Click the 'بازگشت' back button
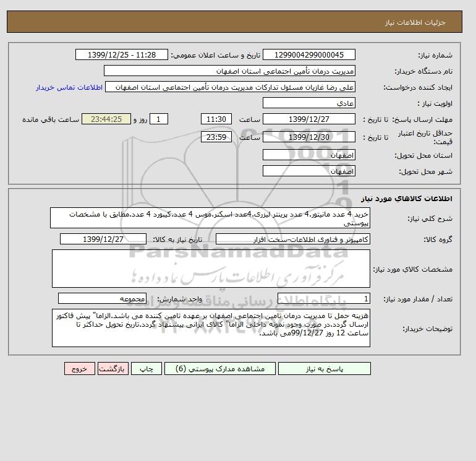The image size is (476, 461). [113, 368]
